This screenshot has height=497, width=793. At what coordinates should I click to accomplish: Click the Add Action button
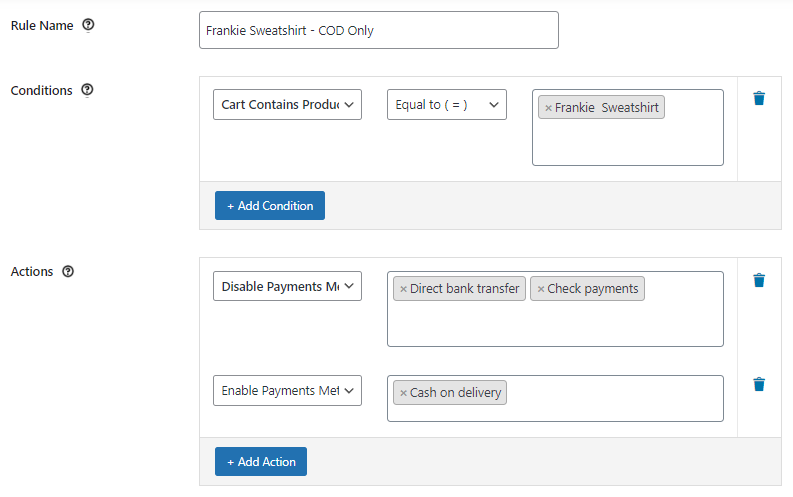click(261, 462)
